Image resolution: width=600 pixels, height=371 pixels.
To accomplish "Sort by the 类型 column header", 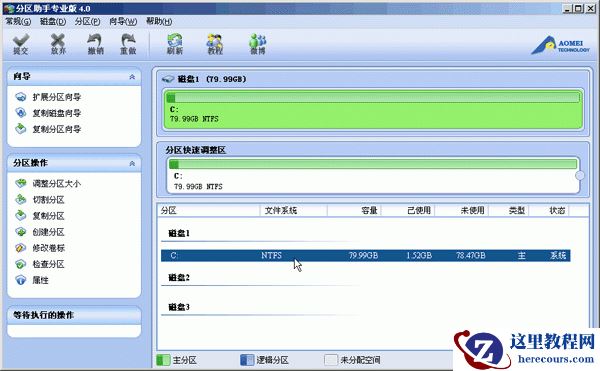I will click(509, 210).
